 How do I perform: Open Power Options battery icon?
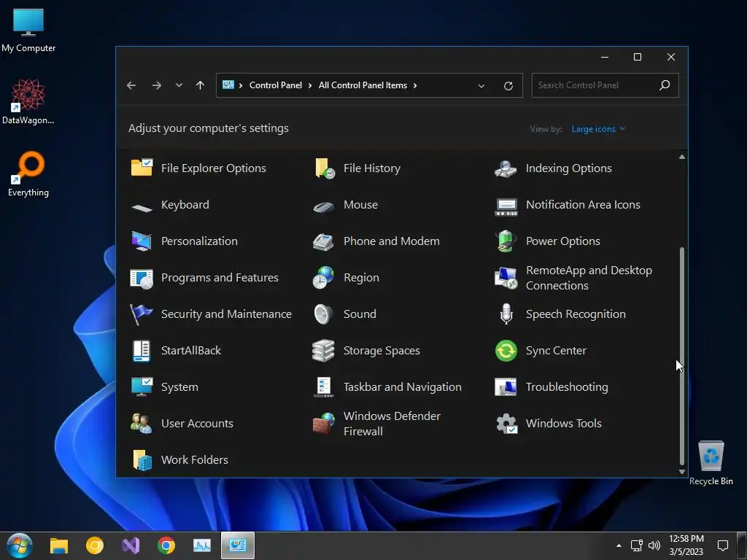pos(506,241)
